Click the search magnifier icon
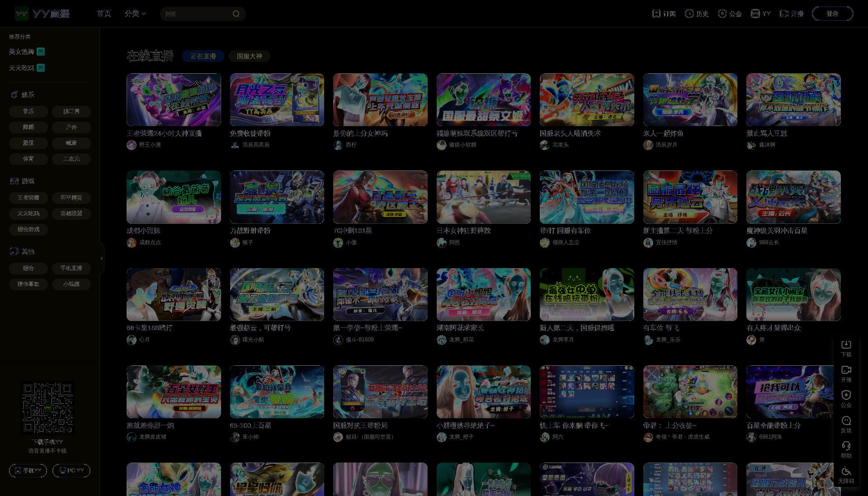Viewport: 868px width, 496px height. coord(236,14)
